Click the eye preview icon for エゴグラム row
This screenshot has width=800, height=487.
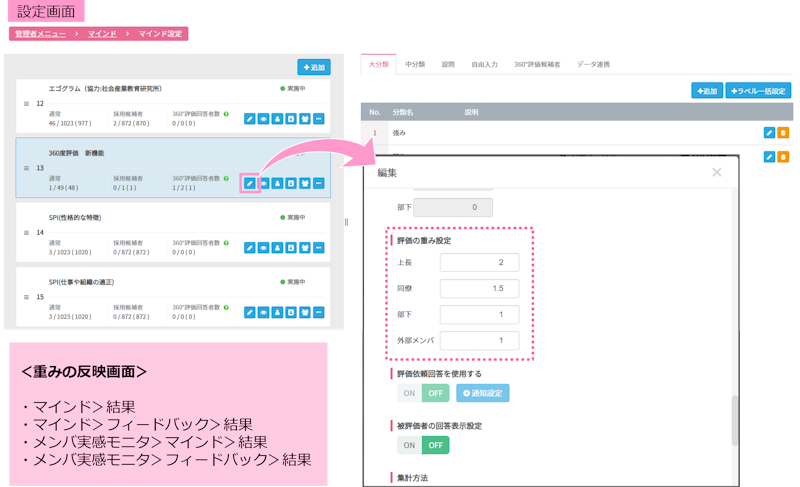click(263, 119)
